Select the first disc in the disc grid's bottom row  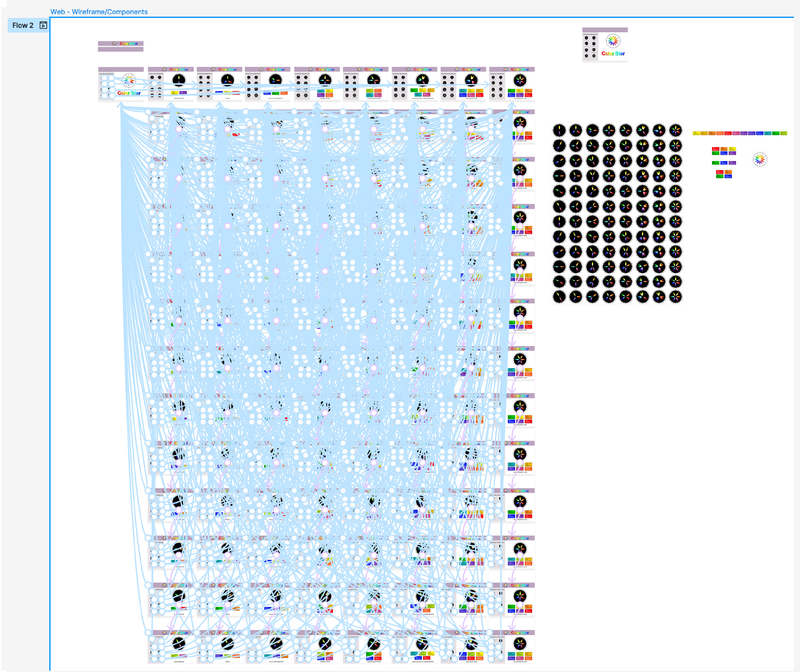559,296
